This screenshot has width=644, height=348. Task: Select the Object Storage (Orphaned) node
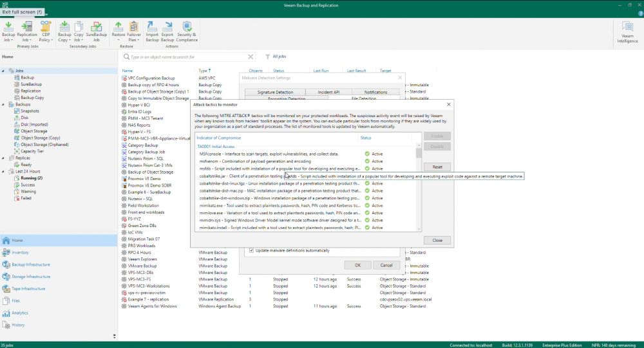click(44, 145)
